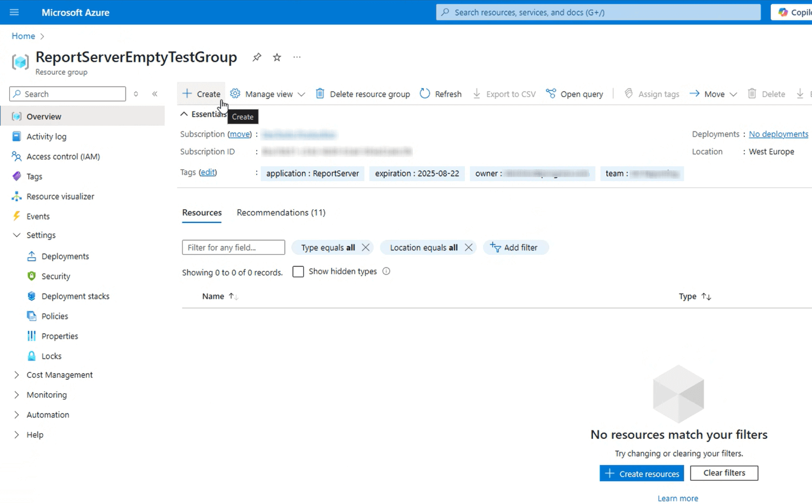Click Delete resource group trash icon
The width and height of the screenshot is (812, 504).
pos(320,94)
